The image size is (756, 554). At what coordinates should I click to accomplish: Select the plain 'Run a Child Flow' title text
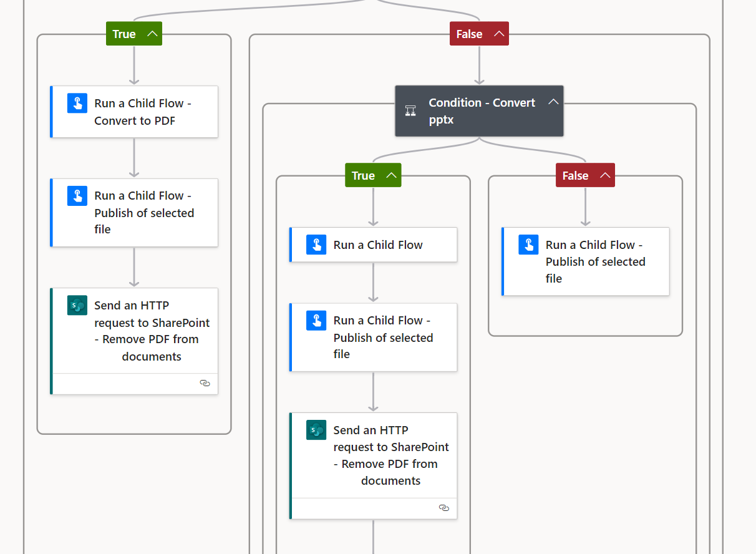coord(378,245)
